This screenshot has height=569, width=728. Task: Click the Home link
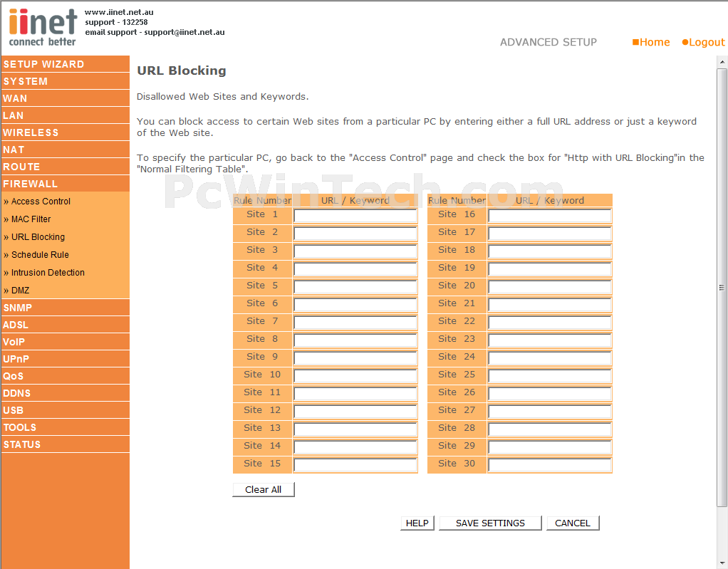(x=651, y=42)
